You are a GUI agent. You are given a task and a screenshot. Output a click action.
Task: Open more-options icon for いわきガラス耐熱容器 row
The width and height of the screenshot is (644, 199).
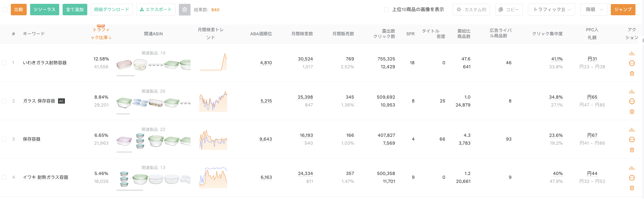(632, 63)
